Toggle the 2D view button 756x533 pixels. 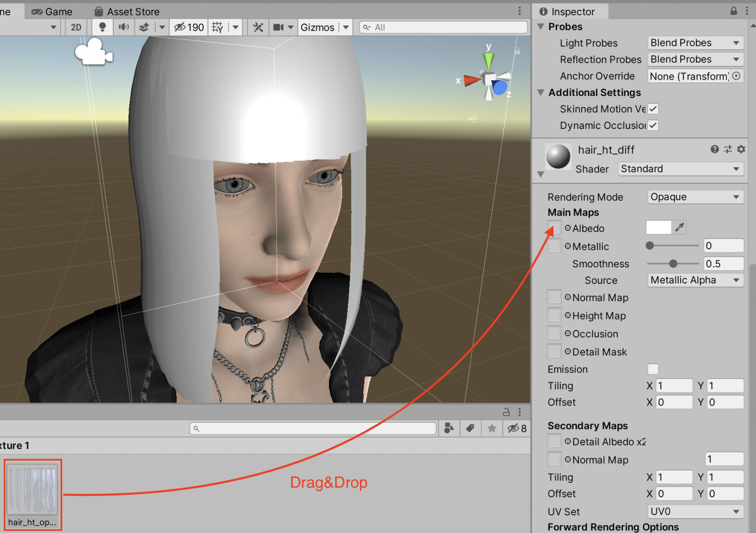[76, 27]
